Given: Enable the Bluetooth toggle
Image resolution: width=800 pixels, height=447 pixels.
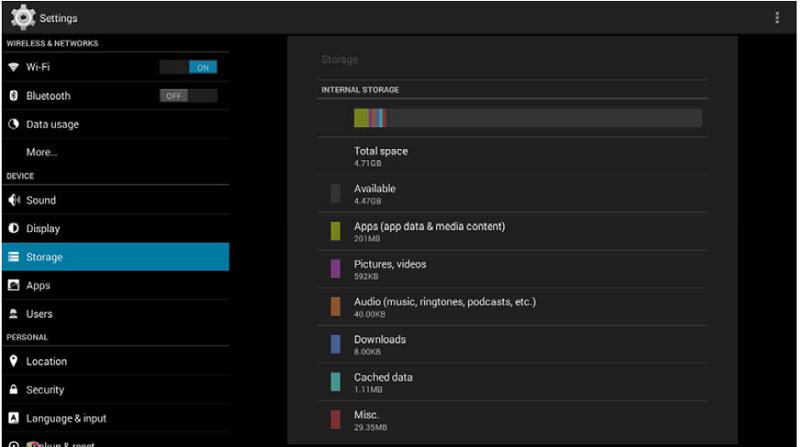Looking at the screenshot, I should 188,96.
